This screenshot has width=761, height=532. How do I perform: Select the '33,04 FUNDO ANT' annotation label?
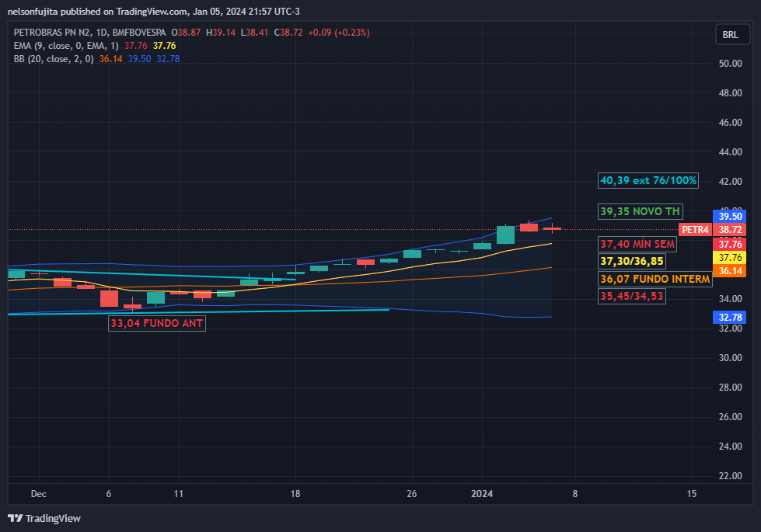click(157, 323)
